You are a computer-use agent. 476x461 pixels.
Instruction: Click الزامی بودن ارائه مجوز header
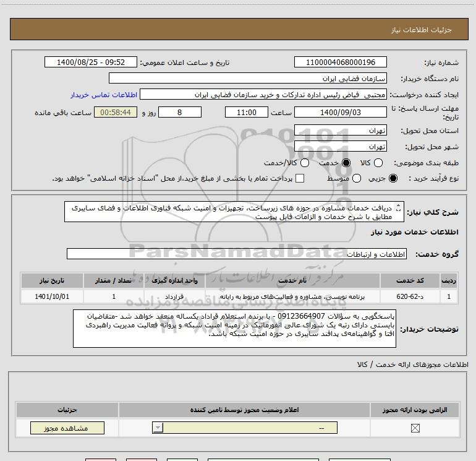[415, 410]
